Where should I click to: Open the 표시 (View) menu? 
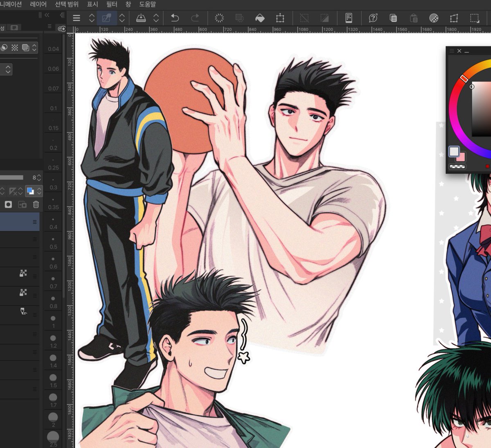92,4
